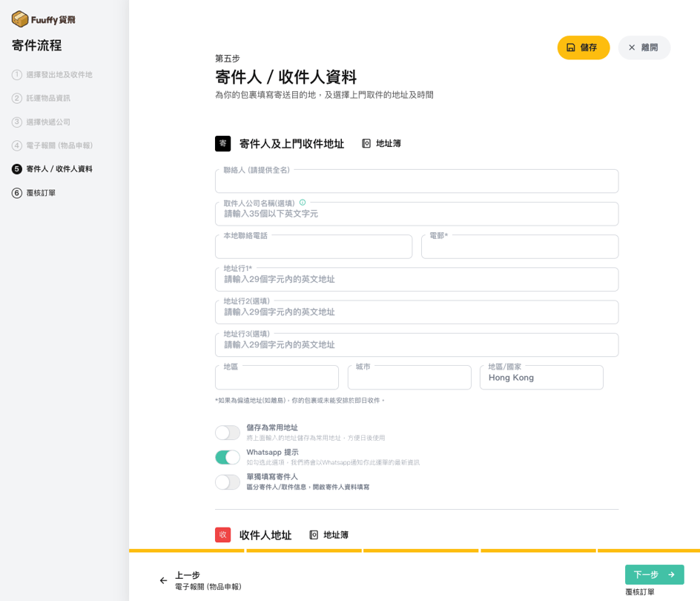Click the back arrow for 上一步
This screenshot has height=601, width=700.
164,580
